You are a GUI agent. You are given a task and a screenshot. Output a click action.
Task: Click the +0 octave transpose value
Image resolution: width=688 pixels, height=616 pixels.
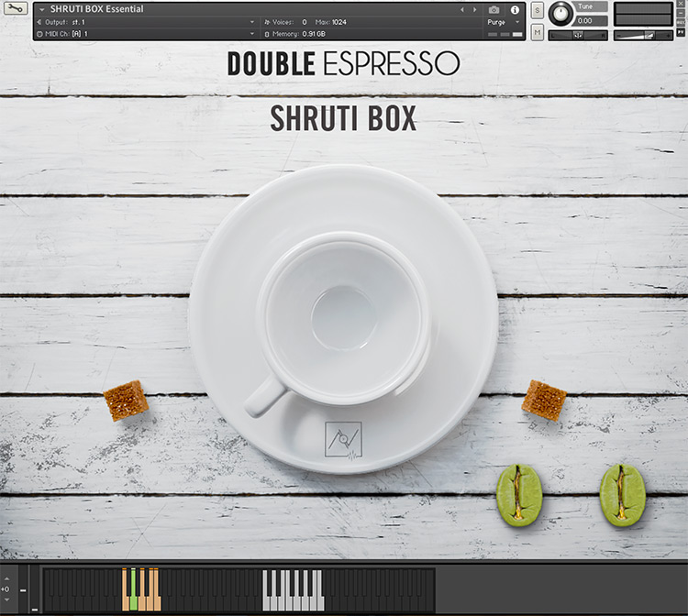(6, 589)
